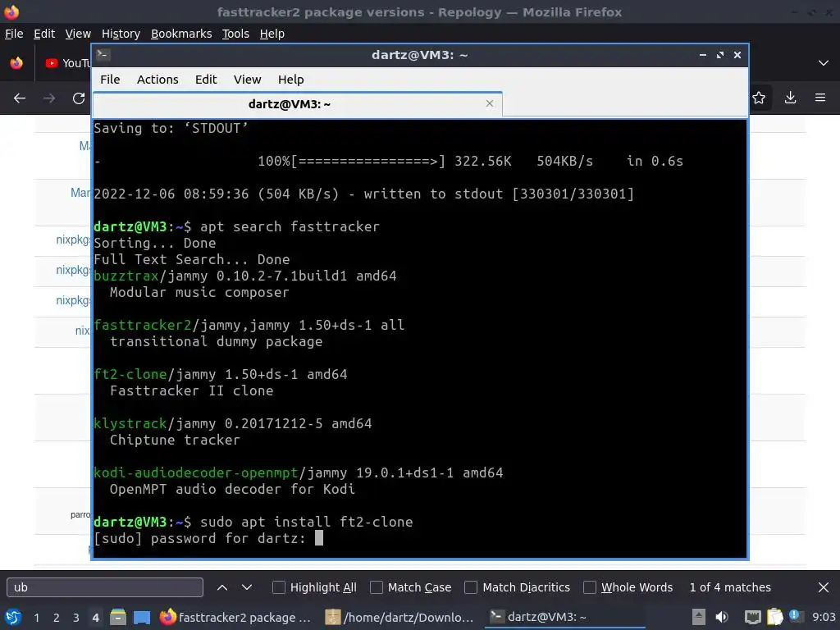Close the Firefox find bar
The width and height of the screenshot is (840, 630).
click(x=824, y=587)
